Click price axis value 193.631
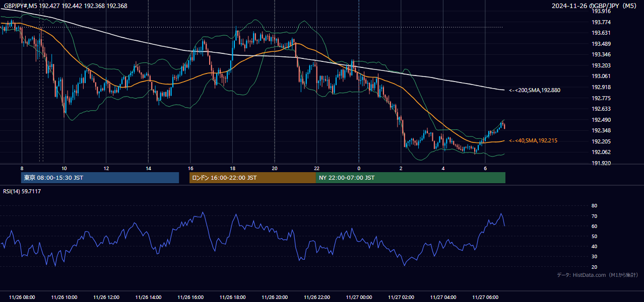This screenshot has height=302, width=644. click(601, 33)
